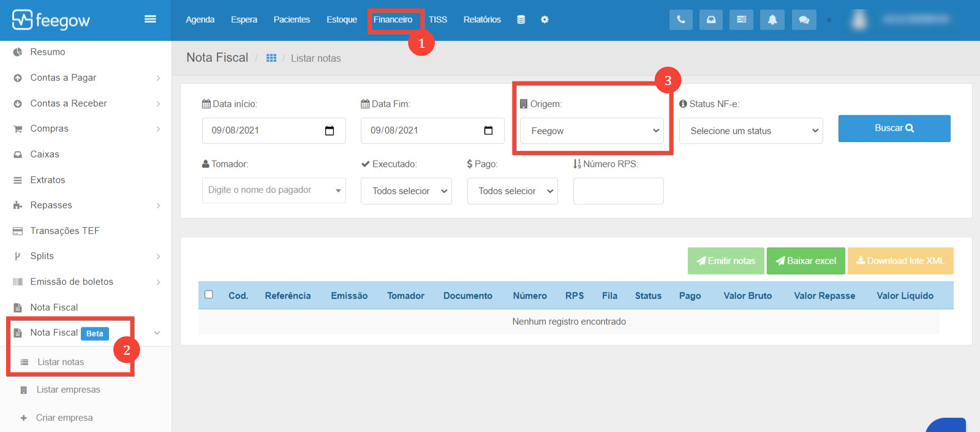The height and width of the screenshot is (432, 980).
Task: Expand the Emissão de boletos chevron
Action: click(x=158, y=282)
